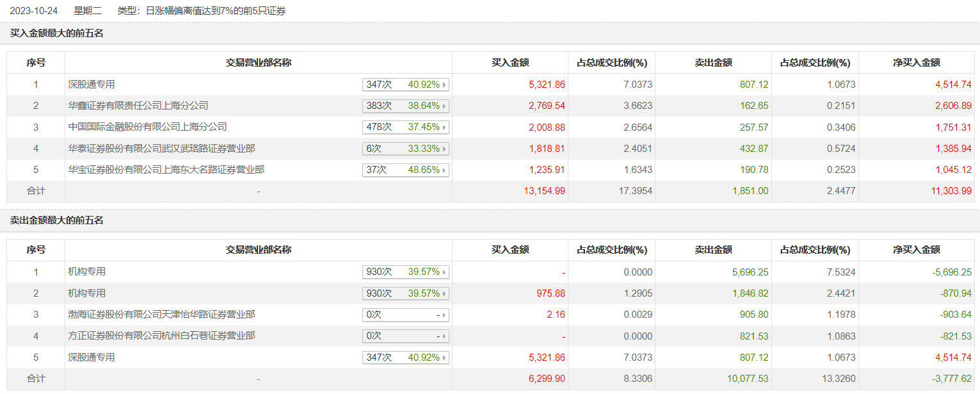The height and width of the screenshot is (394, 980).
Task: Click 机构专用 in row 1 of sellers table
Action: [87, 272]
